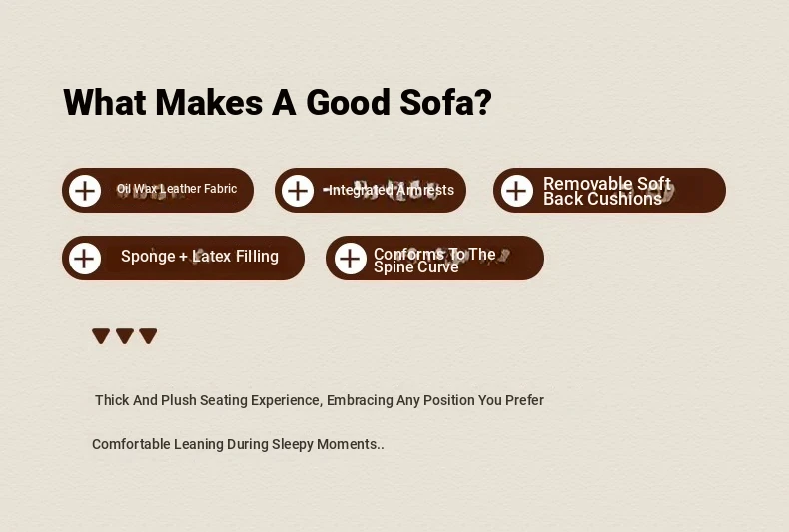Open the plus icon beside Sponge + Latex Filling
This screenshot has width=789, height=532.
tap(85, 259)
